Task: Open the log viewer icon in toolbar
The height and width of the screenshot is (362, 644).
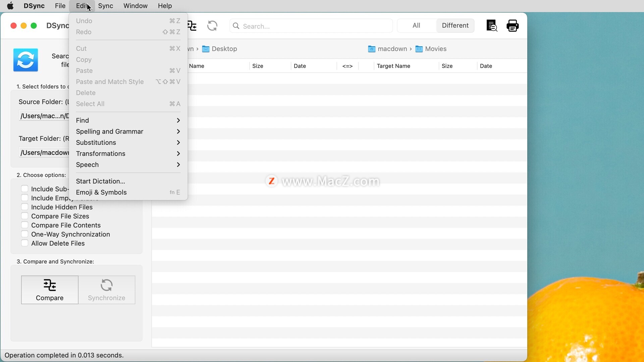Action: coord(492,26)
